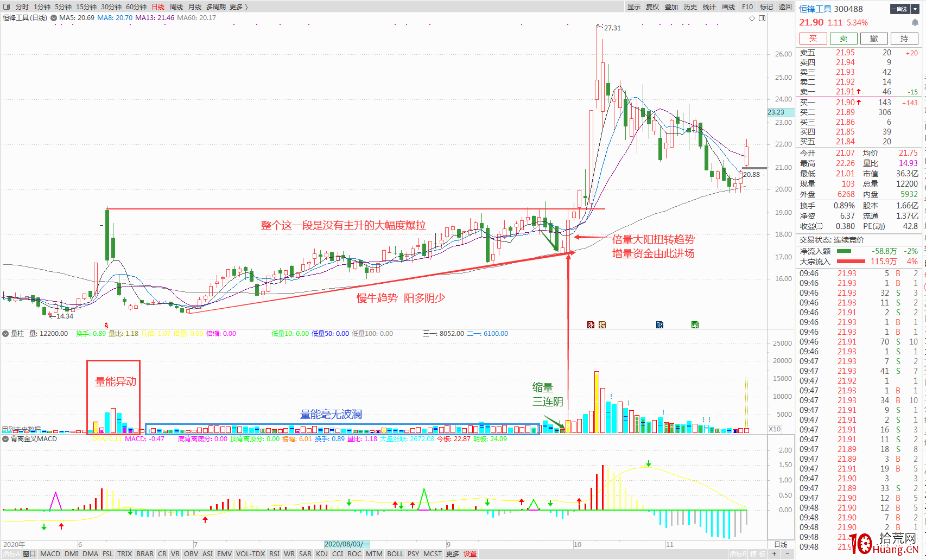Click the 持 holdings button
The width and height of the screenshot is (926, 560).
[904, 39]
